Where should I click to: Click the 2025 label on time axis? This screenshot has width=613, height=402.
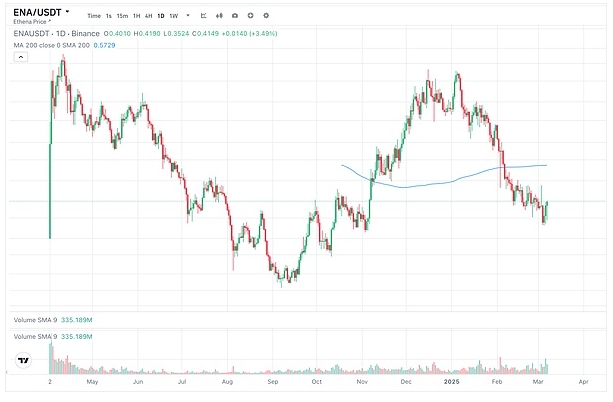click(x=452, y=382)
